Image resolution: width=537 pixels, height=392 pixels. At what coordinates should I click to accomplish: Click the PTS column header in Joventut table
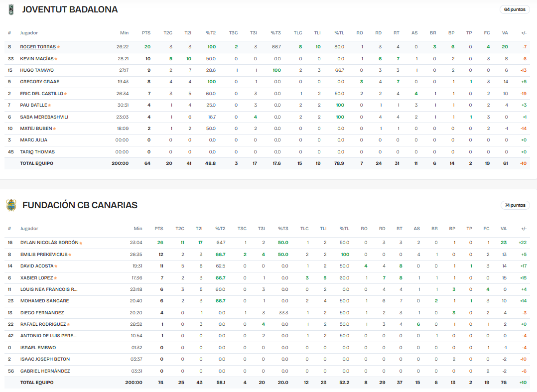point(146,33)
